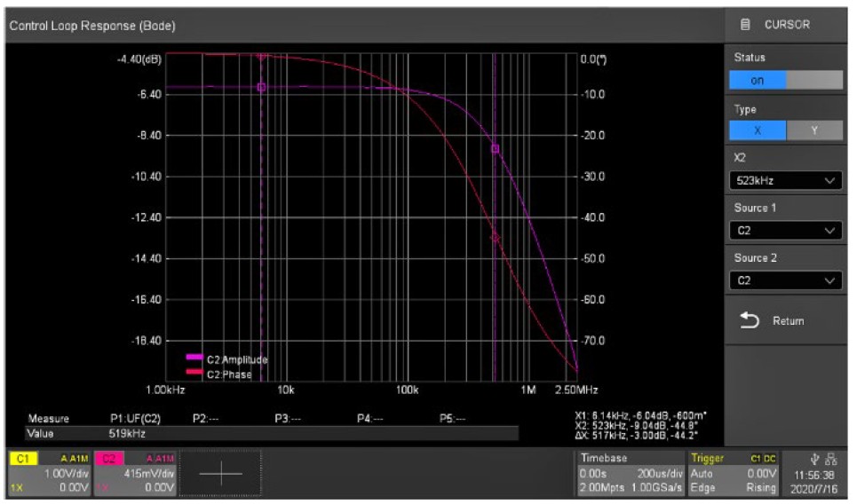857x504 pixels.
Task: Click the plus-shaped add channel box
Action: click(x=220, y=474)
